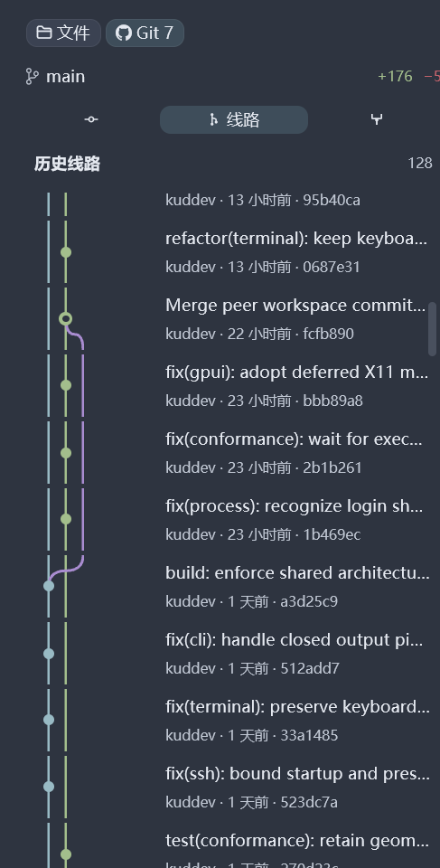Open the 文件 files tab

click(x=63, y=33)
